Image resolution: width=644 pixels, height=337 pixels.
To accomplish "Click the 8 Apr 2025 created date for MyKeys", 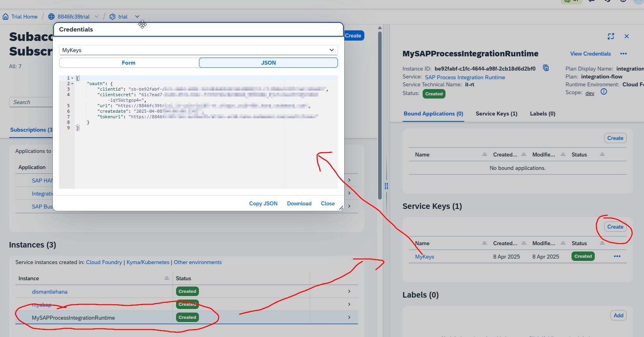I will point(506,257).
